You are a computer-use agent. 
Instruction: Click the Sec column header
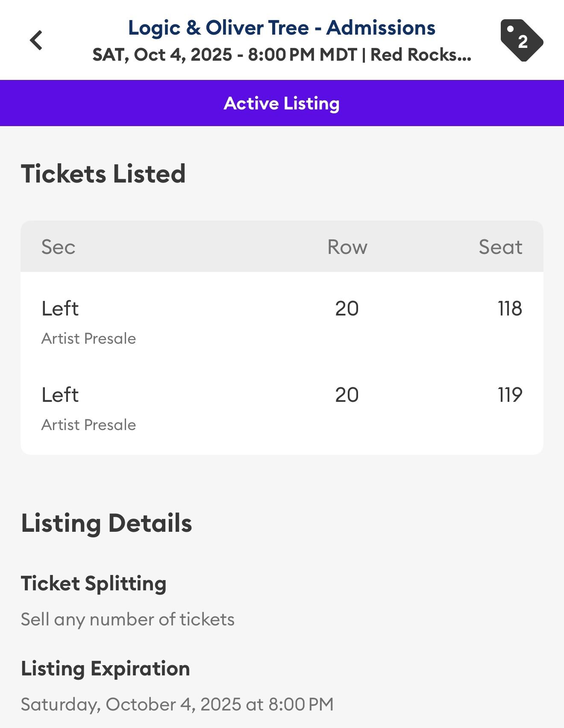click(x=59, y=247)
